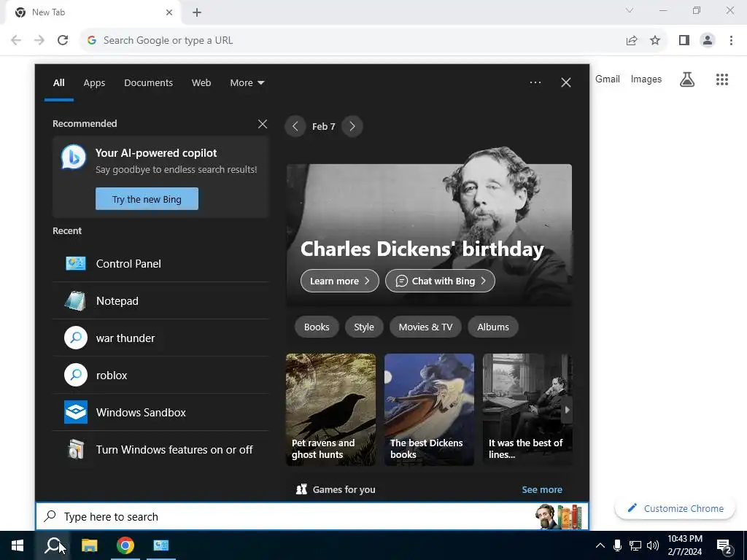Select the Movies & TV chip
The image size is (747, 560).
(x=425, y=327)
